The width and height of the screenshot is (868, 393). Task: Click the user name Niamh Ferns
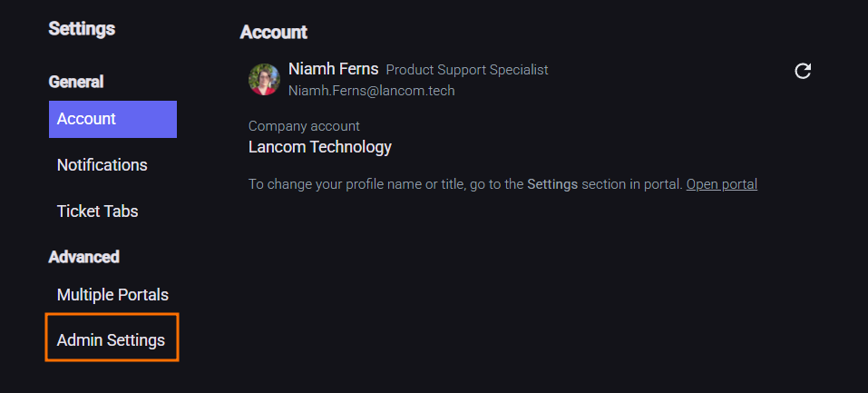[333, 69]
